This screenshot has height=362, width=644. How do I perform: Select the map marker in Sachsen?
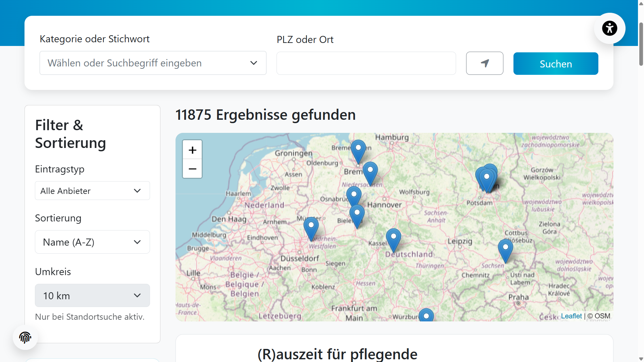pos(505,249)
